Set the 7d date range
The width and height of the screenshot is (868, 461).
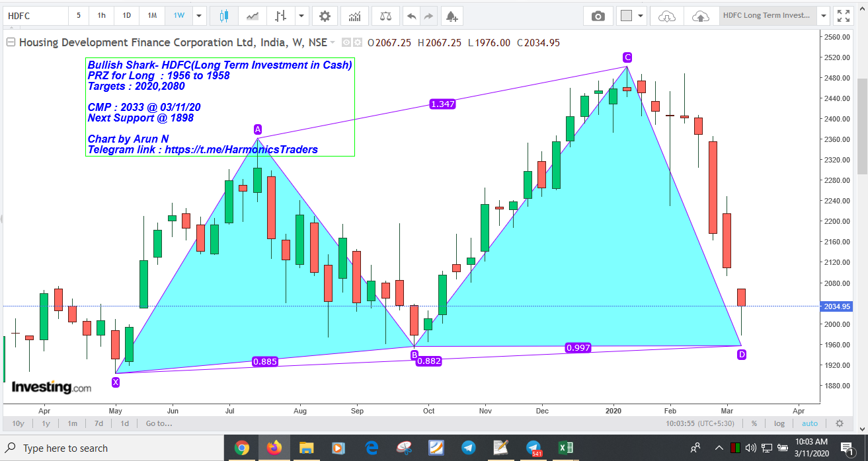point(99,423)
